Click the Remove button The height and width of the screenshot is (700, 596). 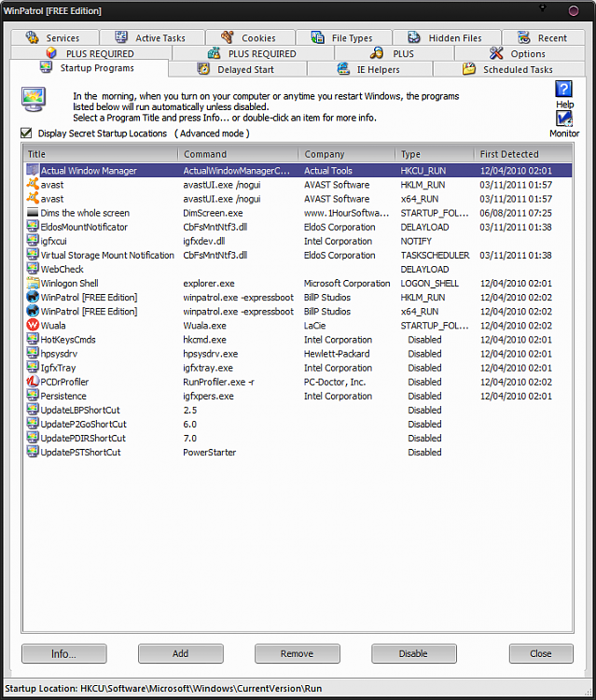click(298, 653)
